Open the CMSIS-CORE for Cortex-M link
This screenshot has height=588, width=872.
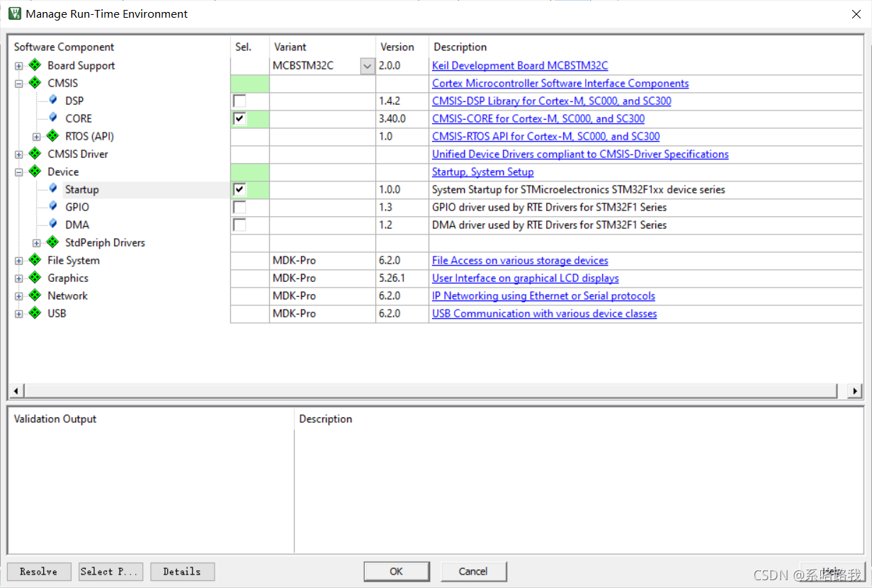click(538, 118)
